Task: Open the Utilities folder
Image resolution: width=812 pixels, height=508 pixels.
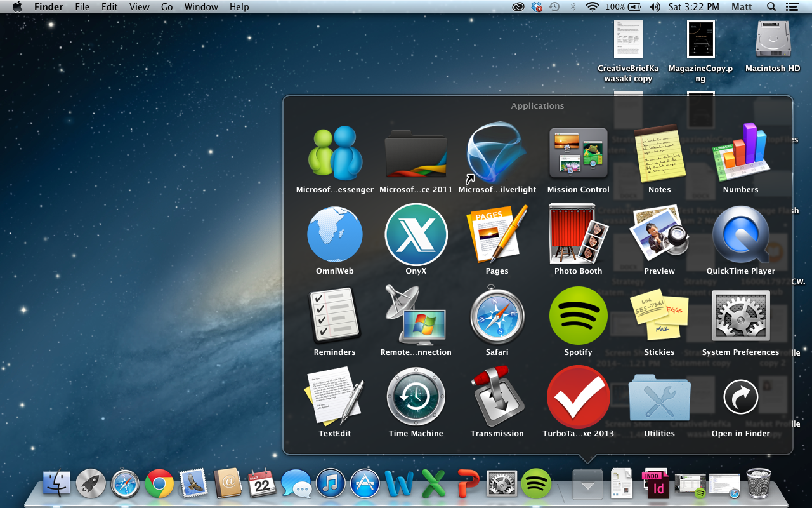Action: pos(660,397)
